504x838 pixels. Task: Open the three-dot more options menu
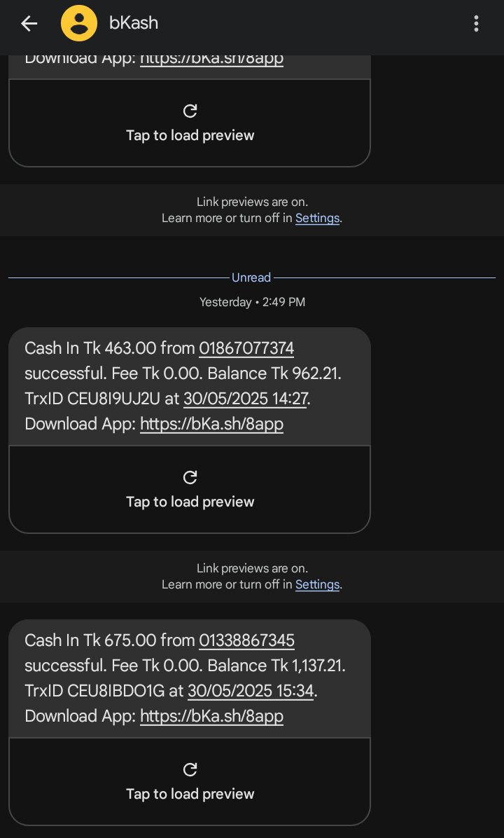click(x=476, y=23)
